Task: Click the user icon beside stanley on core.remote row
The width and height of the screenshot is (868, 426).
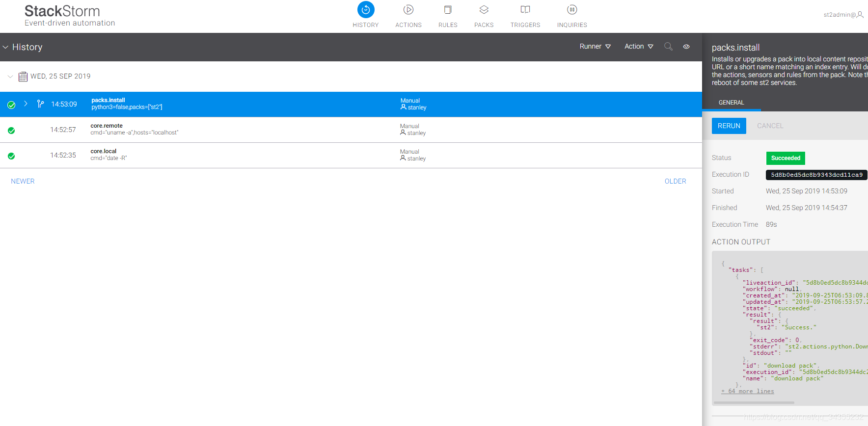Action: [403, 133]
